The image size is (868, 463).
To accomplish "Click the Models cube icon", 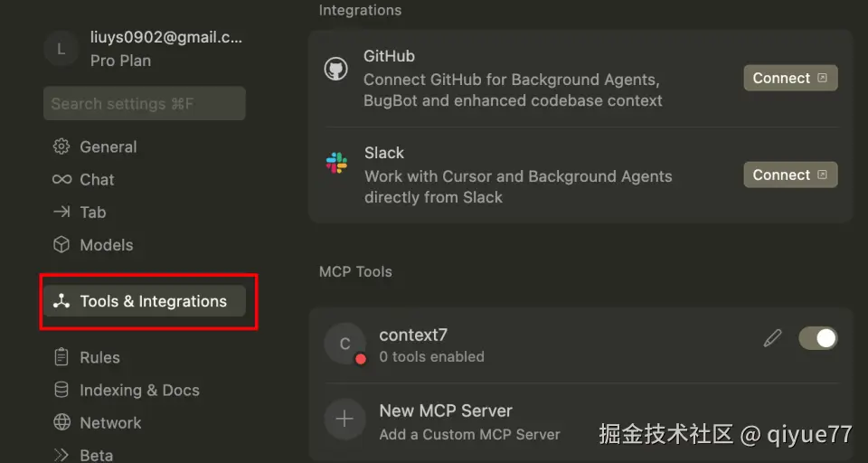I will (61, 244).
